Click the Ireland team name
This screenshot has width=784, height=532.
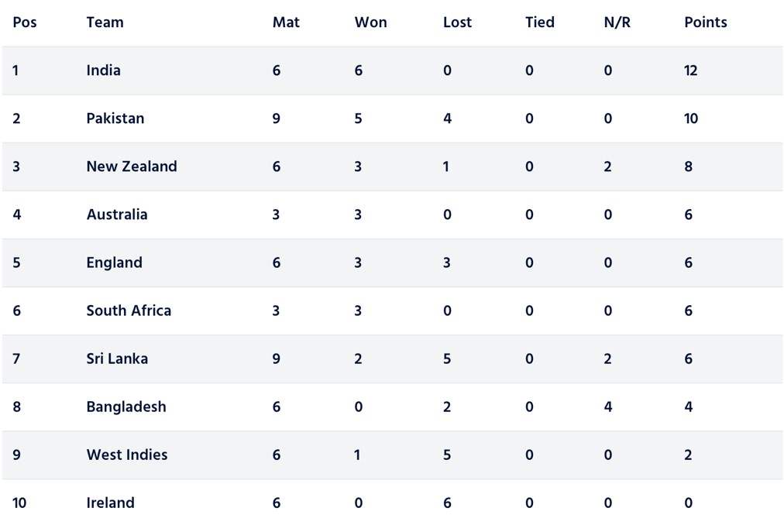pos(111,503)
